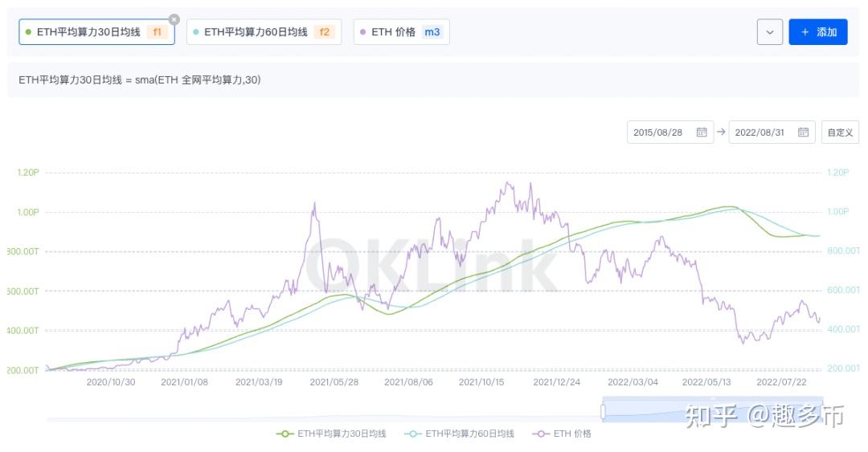The width and height of the screenshot is (868, 452).
Task: Click the start date calendar icon
Action: (x=702, y=132)
